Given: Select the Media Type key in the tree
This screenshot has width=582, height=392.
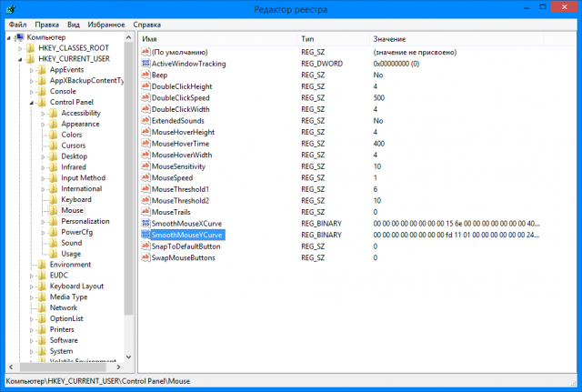Looking at the screenshot, I should pyautogui.click(x=69, y=297).
